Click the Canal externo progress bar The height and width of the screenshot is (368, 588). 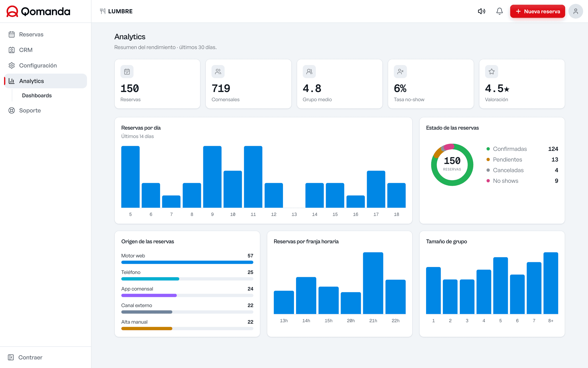coord(187,312)
